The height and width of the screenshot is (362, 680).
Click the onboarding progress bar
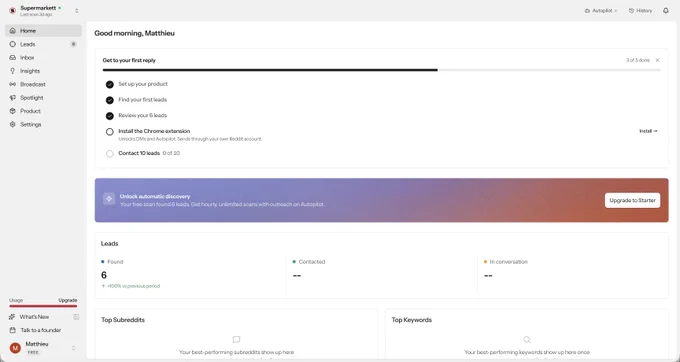[381, 70]
